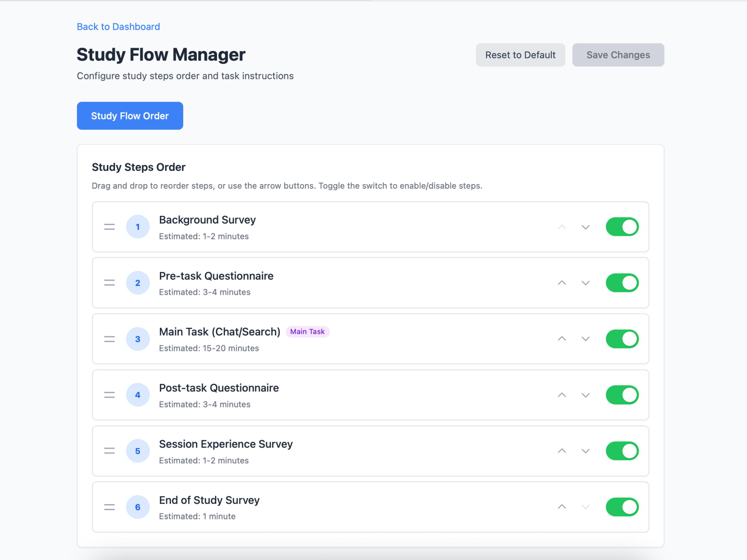Move End of Study Survey up
Screen dimensions: 747x560
click(x=562, y=507)
